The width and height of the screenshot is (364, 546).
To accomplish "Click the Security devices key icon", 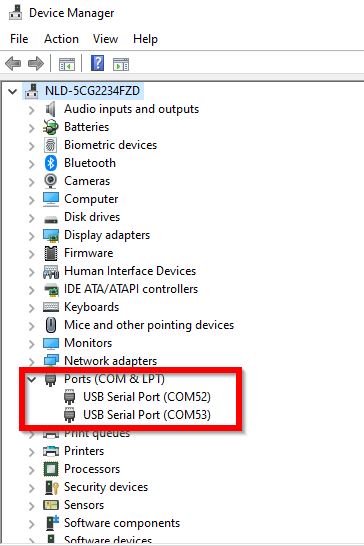I will [x=51, y=487].
